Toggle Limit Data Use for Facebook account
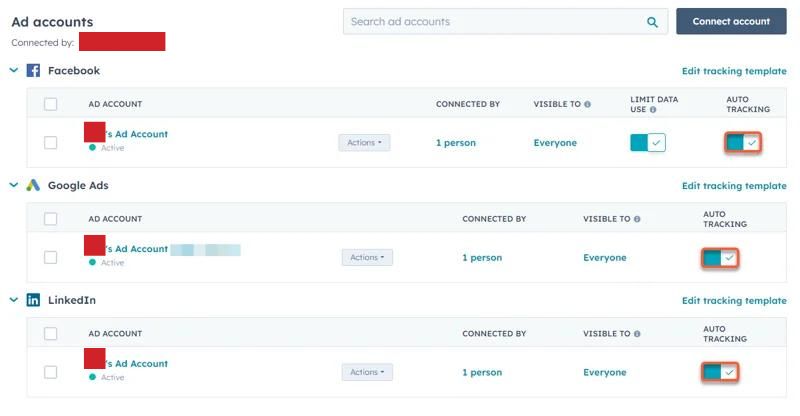800x416 pixels. (648, 142)
